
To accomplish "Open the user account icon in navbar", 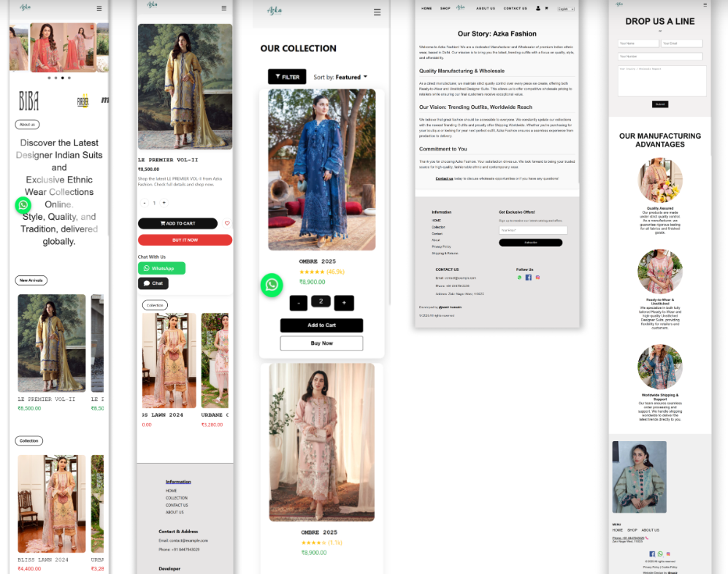I will coord(538,8).
